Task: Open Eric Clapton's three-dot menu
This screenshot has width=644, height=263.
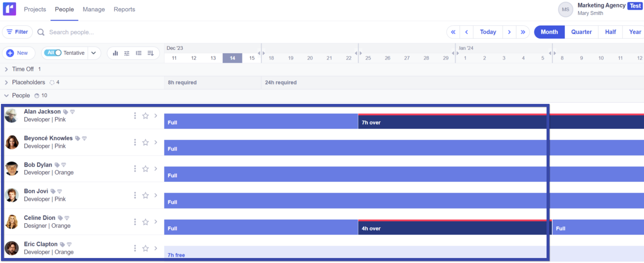Action: pyautogui.click(x=135, y=248)
